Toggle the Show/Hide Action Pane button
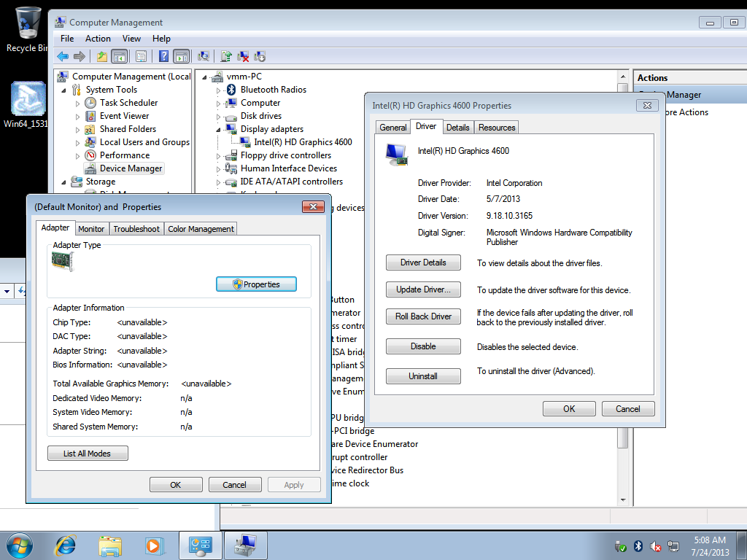 point(181,56)
